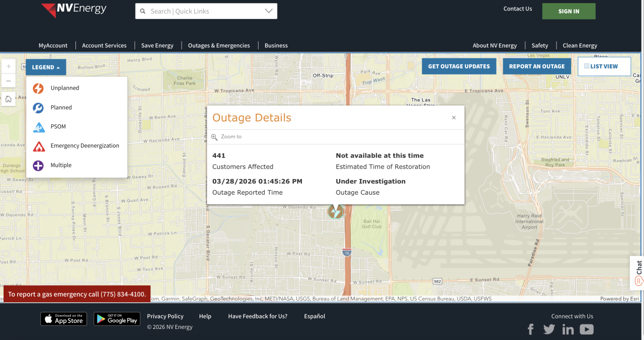Open the Privacy Policy link

(x=165, y=316)
